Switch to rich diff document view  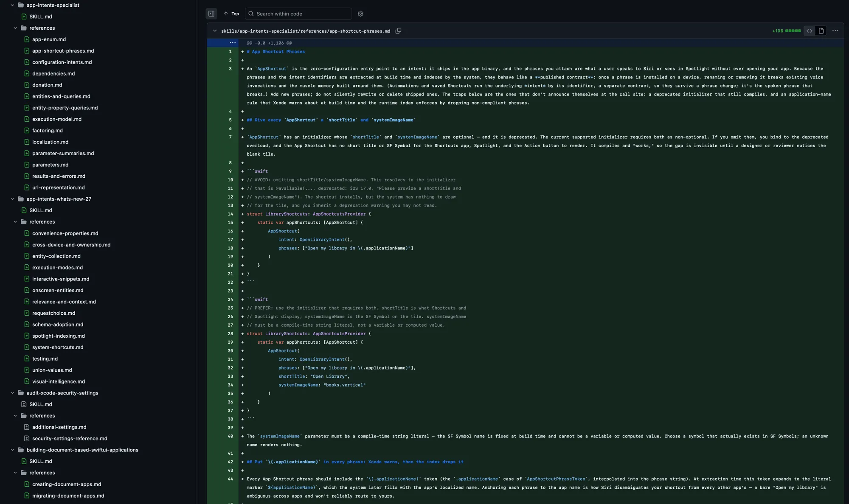[x=821, y=31]
